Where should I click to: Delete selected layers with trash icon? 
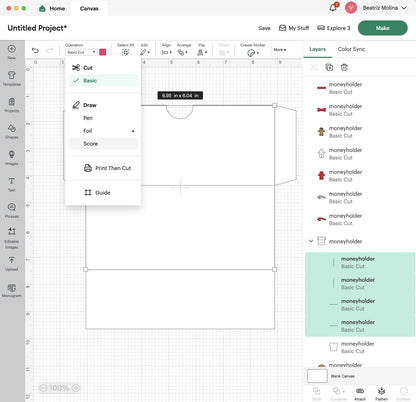click(x=344, y=67)
